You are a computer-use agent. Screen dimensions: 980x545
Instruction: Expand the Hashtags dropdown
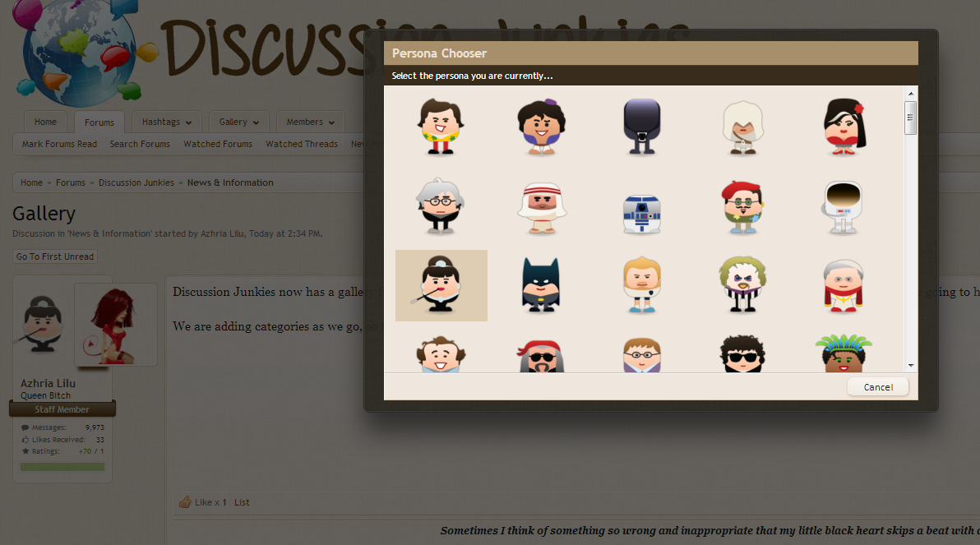pyautogui.click(x=166, y=122)
